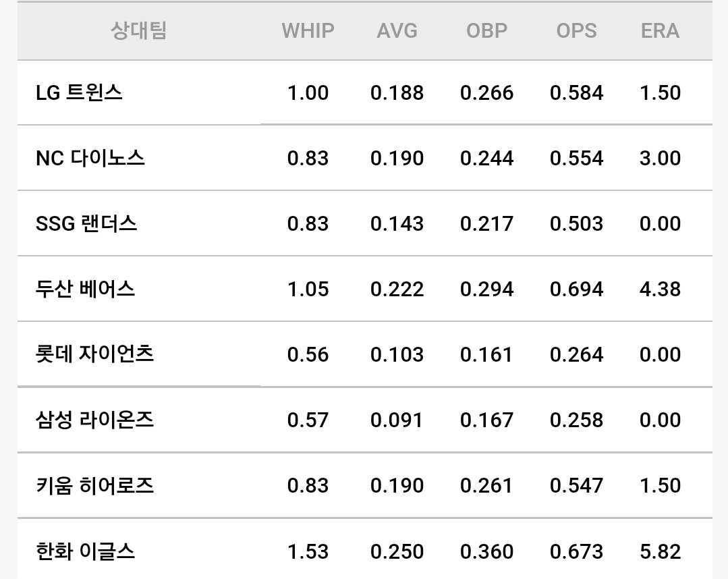Select the 0.584 OPS value for LG
728x579 pixels.
tap(576, 93)
